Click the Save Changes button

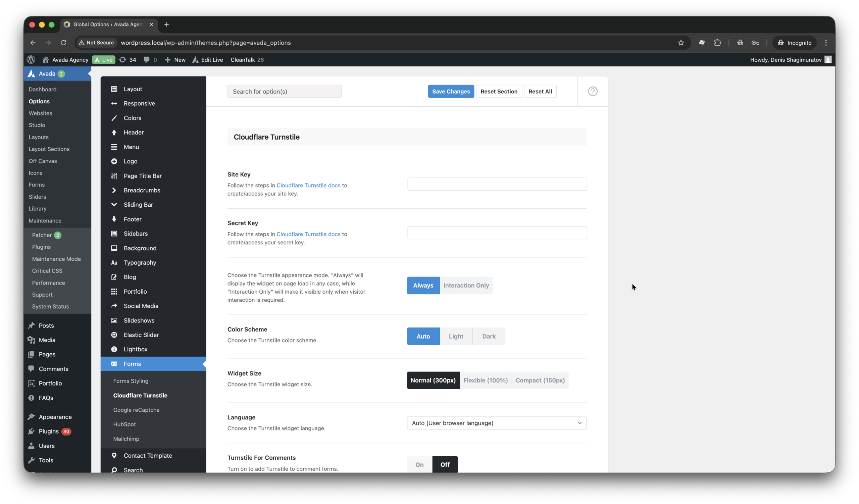point(451,91)
